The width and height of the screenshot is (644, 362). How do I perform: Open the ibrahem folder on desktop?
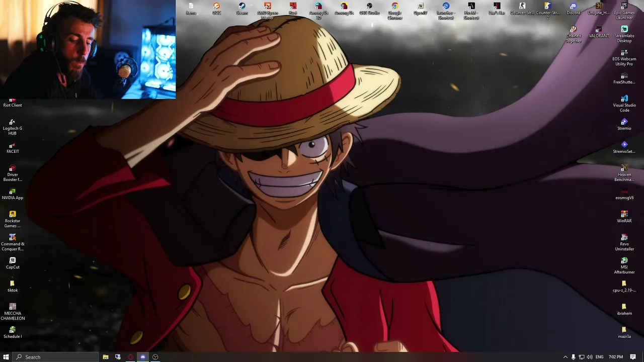[624, 309]
